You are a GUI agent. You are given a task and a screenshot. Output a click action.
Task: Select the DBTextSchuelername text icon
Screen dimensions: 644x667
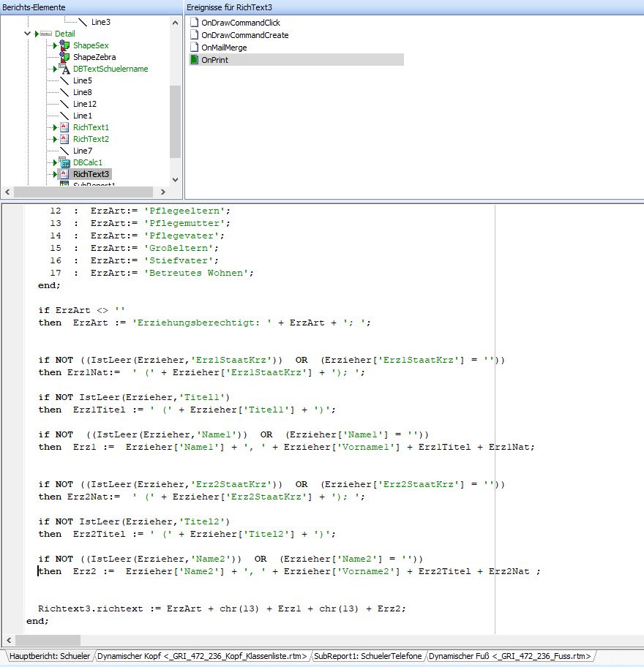pyautogui.click(x=64, y=69)
